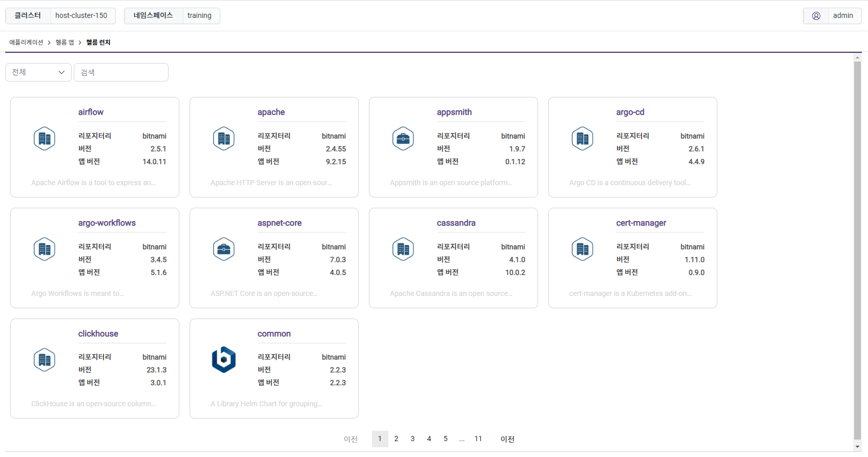Viewport: 868px width, 457px height.
Task: Click clickhouse version 23.1.3
Action: [156, 370]
